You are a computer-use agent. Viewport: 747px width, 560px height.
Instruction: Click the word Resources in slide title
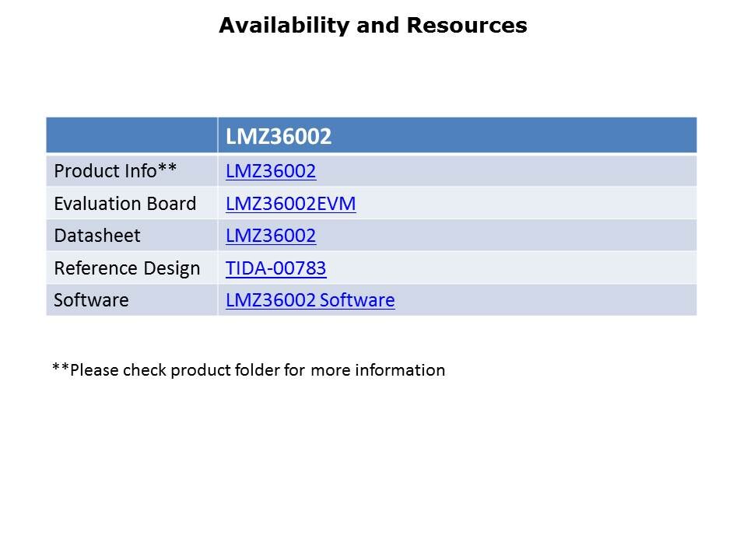coord(466,26)
